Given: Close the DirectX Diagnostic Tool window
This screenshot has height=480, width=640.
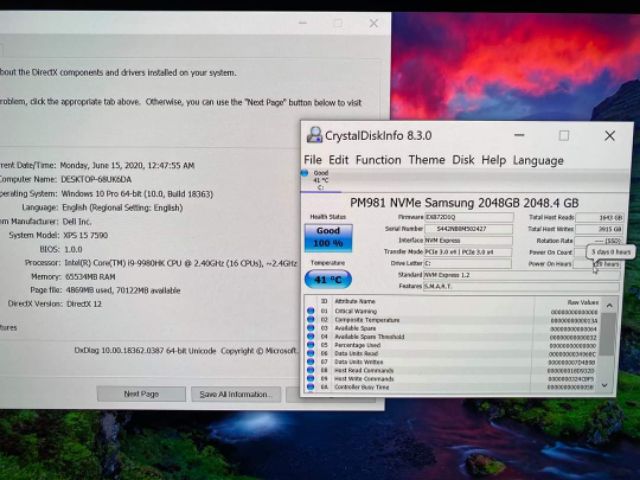Looking at the screenshot, I should (373, 23).
